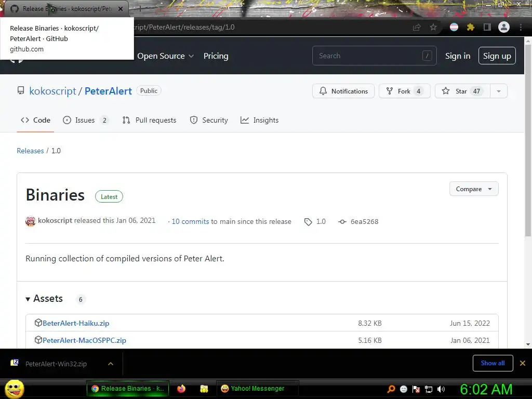The image size is (532, 399).
Task: Open the network tray icon
Action: pos(429,389)
